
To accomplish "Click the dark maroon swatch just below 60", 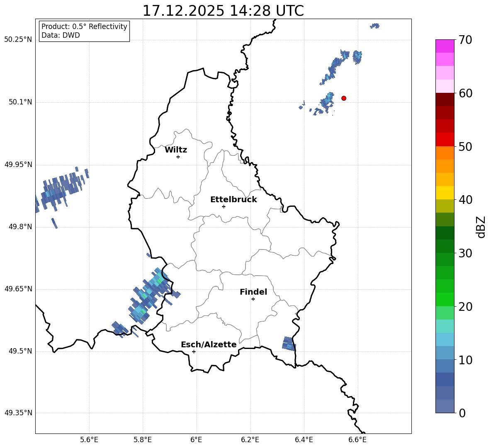I will [x=445, y=99].
